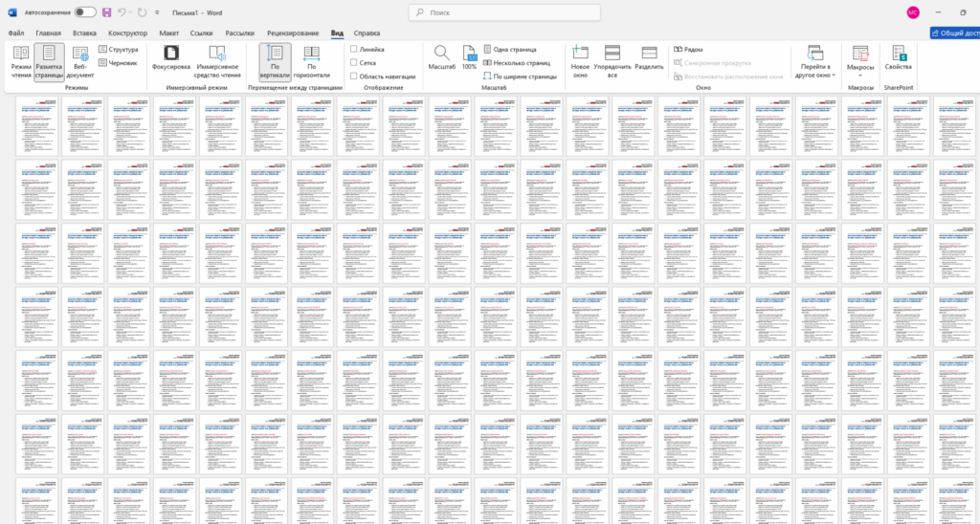Screen dimensions: 980x524
Task: Switch to the Макет tab
Action: point(168,33)
